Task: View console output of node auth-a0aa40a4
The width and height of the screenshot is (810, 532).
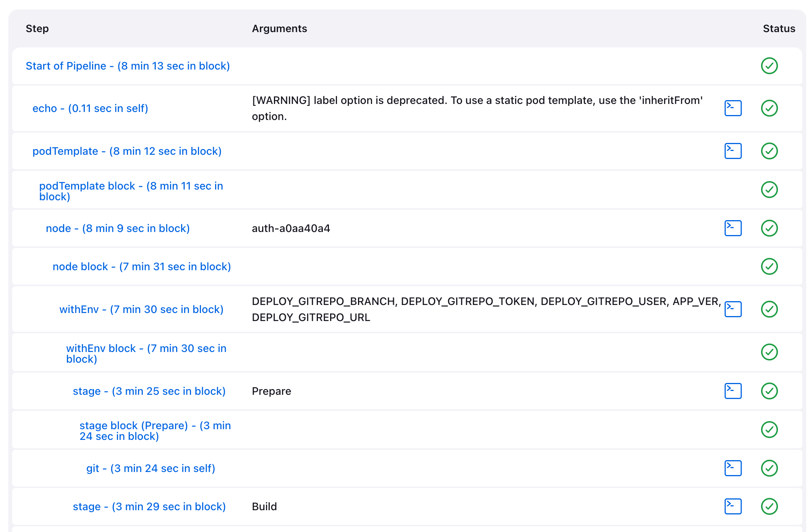Action: [x=733, y=228]
